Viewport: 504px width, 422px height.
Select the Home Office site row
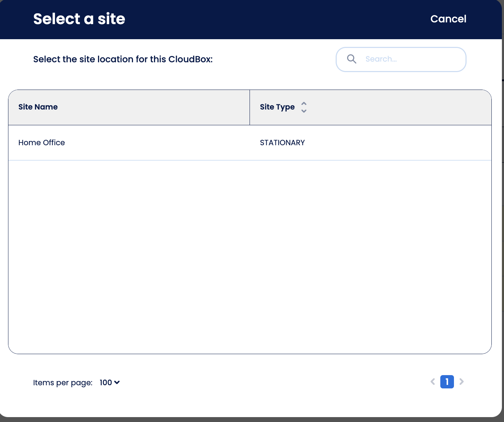(250, 143)
